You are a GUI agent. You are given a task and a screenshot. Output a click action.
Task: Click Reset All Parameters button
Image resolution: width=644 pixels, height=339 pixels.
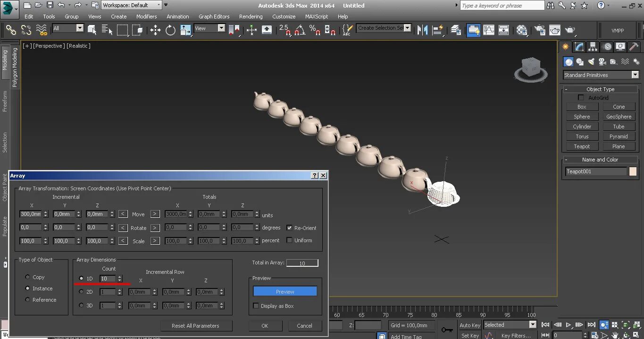[x=195, y=326]
